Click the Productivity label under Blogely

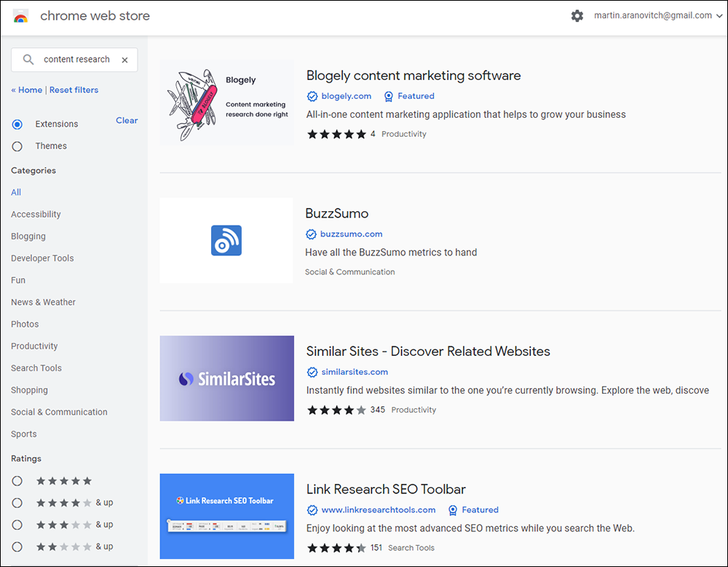tap(404, 134)
